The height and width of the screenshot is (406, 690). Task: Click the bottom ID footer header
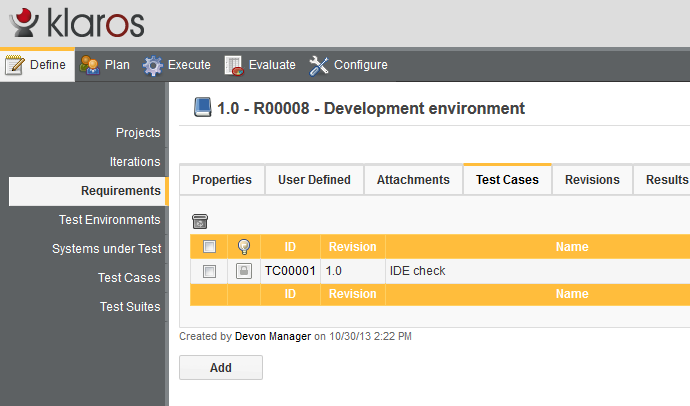(x=290, y=294)
